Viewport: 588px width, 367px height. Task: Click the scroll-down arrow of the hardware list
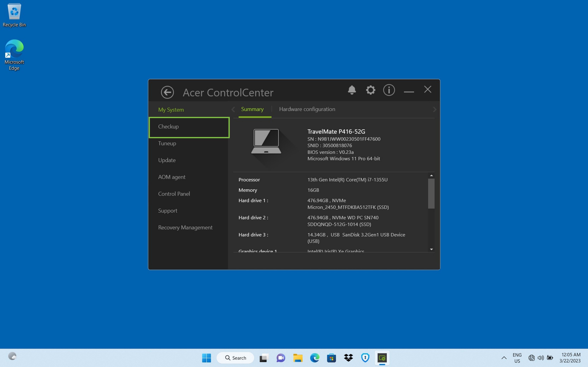[431, 249]
